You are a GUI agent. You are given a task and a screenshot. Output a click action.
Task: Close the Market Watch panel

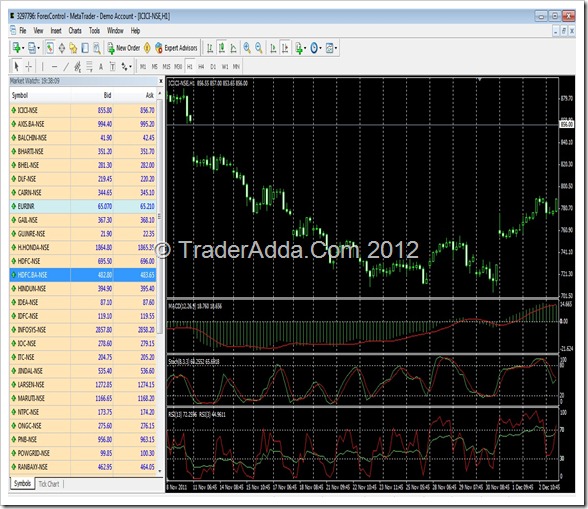point(161,81)
